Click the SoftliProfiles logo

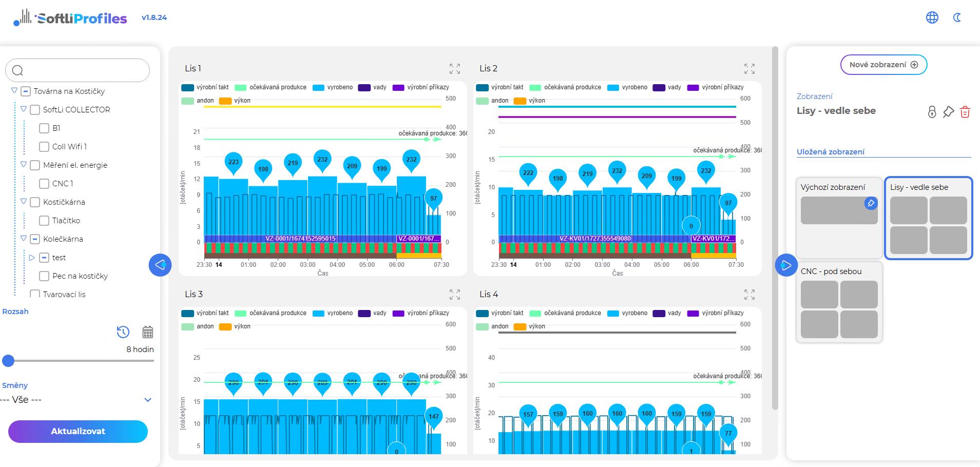click(70, 18)
